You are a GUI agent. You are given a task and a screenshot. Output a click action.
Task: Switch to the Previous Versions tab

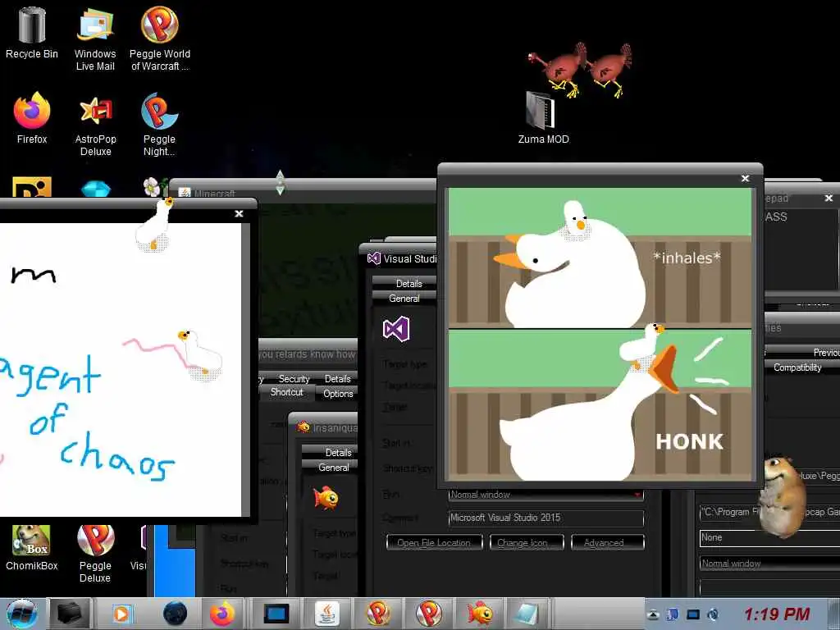point(826,353)
